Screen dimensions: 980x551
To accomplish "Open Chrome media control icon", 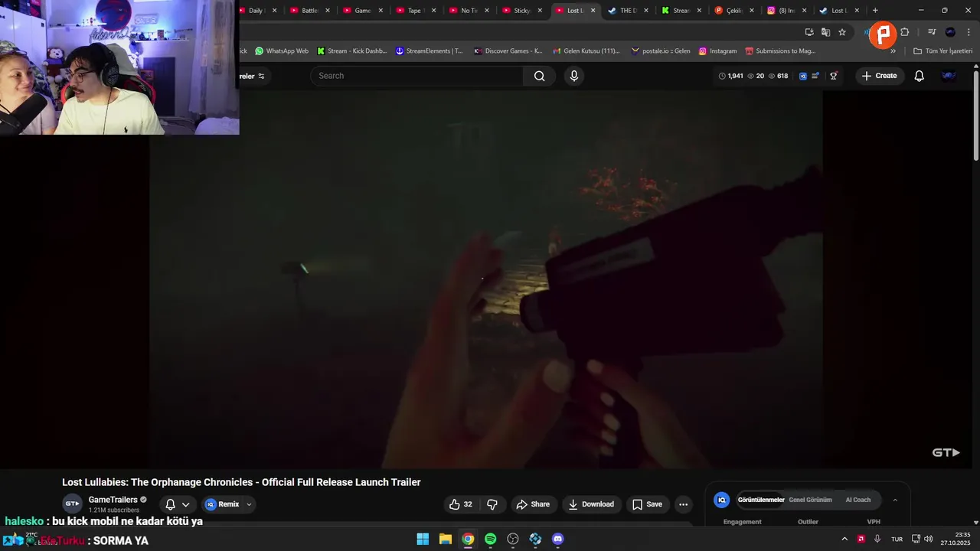I will click(932, 32).
